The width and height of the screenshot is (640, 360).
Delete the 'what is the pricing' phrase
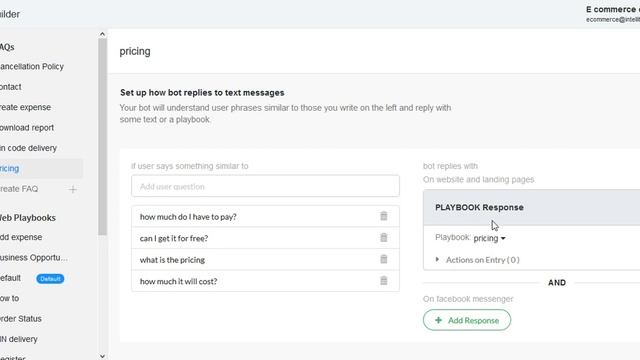[x=384, y=259]
